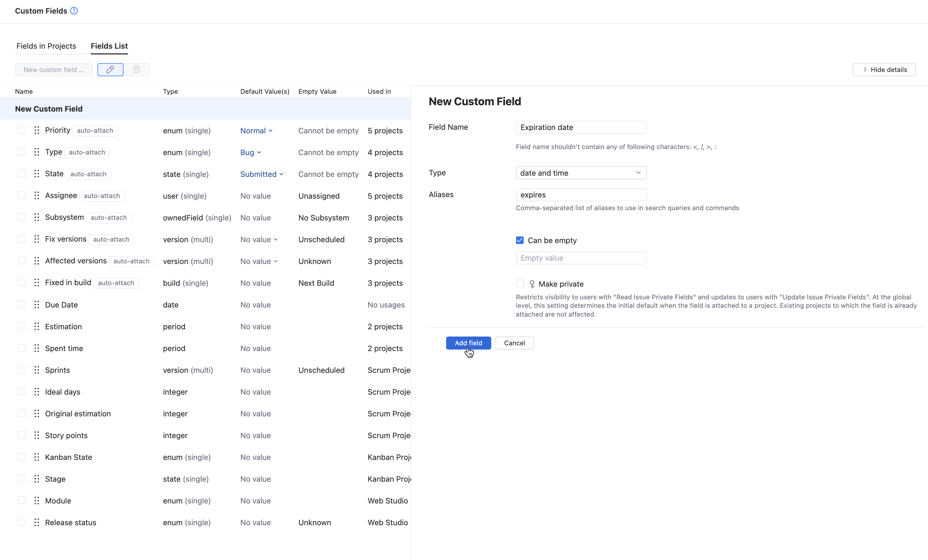Click the lightbulb icon near Make private
Viewport: 928px width, 560px height.
(532, 284)
